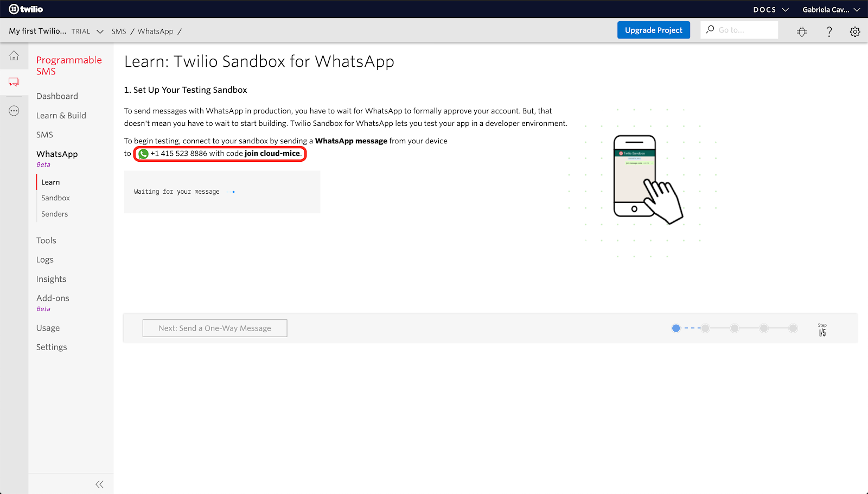Click the phone illustration graphic

pyautogui.click(x=648, y=180)
